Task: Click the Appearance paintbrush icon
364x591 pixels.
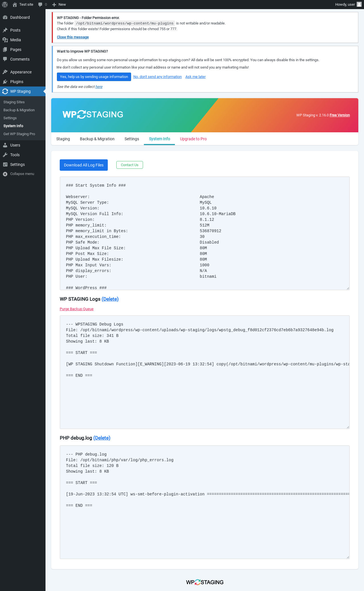Action: point(5,72)
